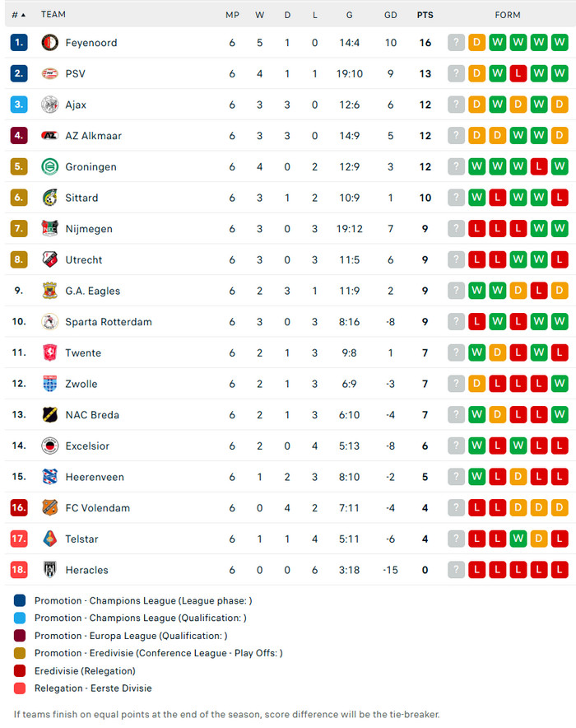Click PSV's red L form badge
576x728 pixels.
[x=518, y=74]
